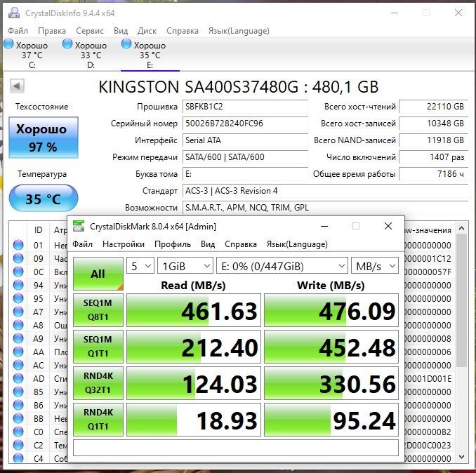The height and width of the screenshot is (473, 476).
Task: Click status orb for attribute ID AA
Action: (18, 352)
